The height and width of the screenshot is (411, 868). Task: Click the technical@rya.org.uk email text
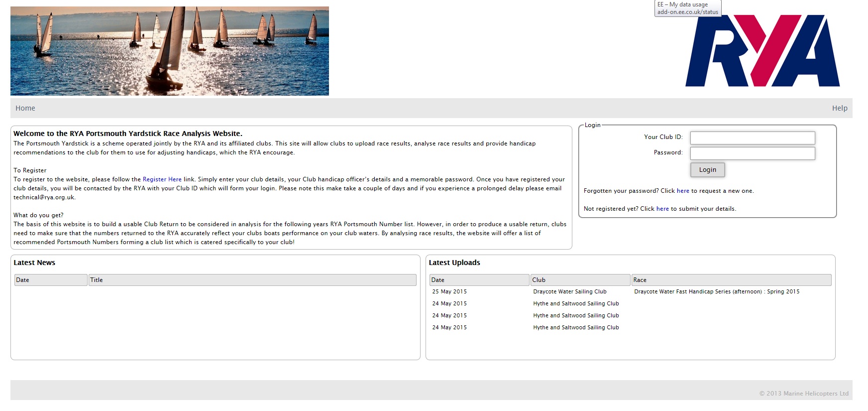pos(44,197)
